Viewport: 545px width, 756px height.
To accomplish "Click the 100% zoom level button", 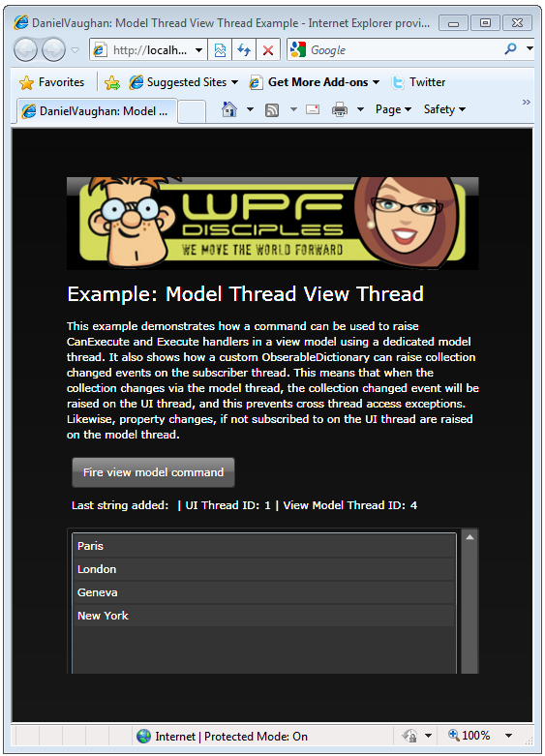I will tap(469, 736).
